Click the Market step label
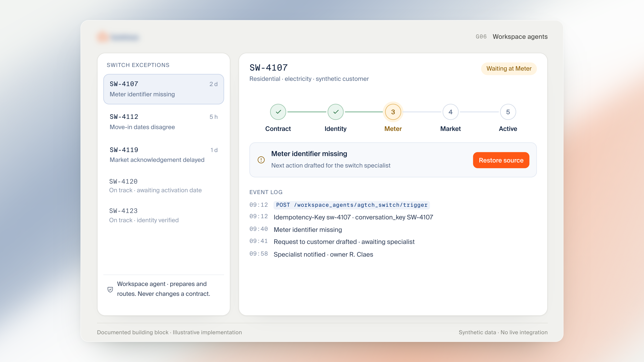644x362 pixels. click(x=451, y=129)
